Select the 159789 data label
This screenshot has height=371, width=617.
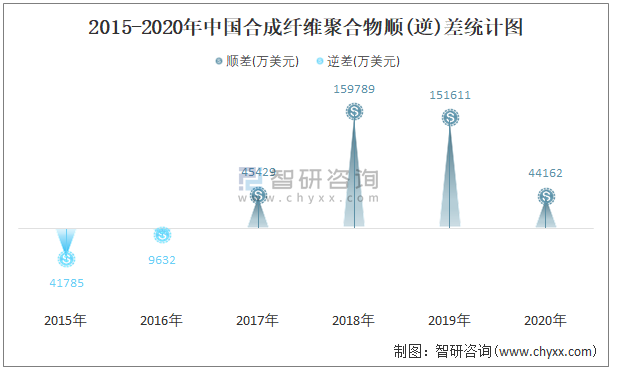click(354, 89)
